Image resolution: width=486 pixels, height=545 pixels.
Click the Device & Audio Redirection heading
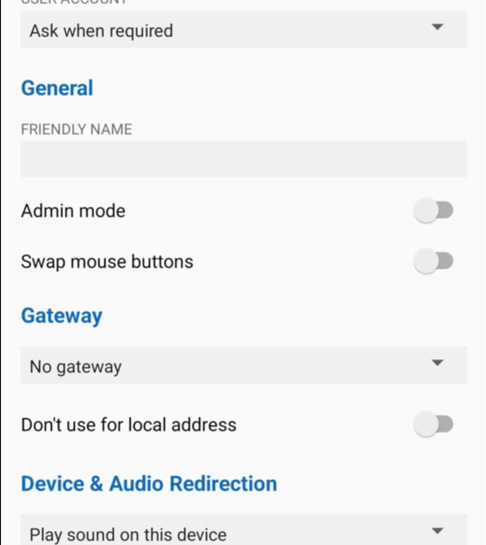tap(149, 483)
